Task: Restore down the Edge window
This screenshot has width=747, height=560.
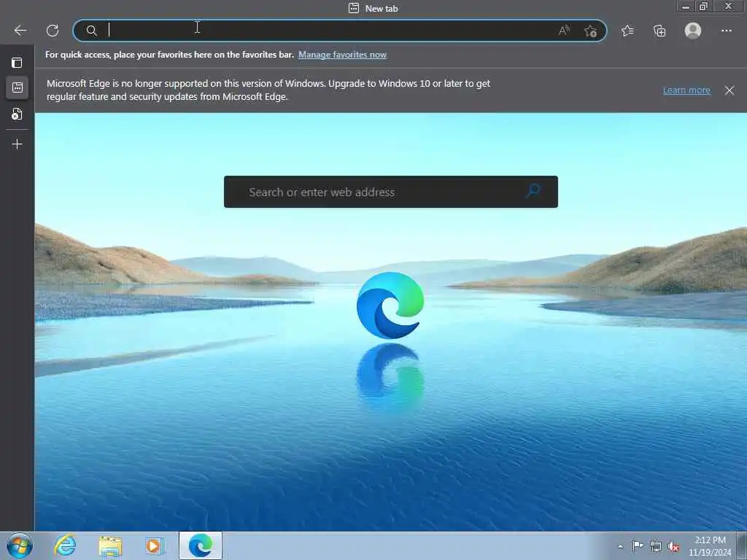Action: [703, 7]
